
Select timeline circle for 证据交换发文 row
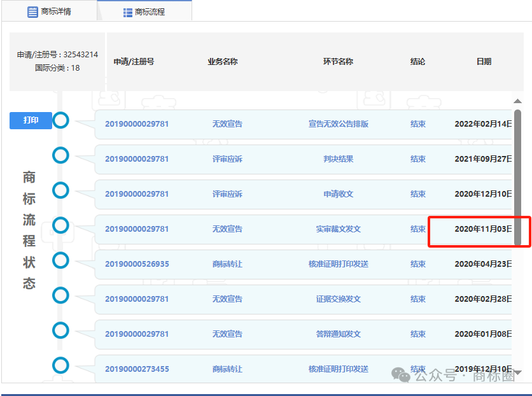60,295
